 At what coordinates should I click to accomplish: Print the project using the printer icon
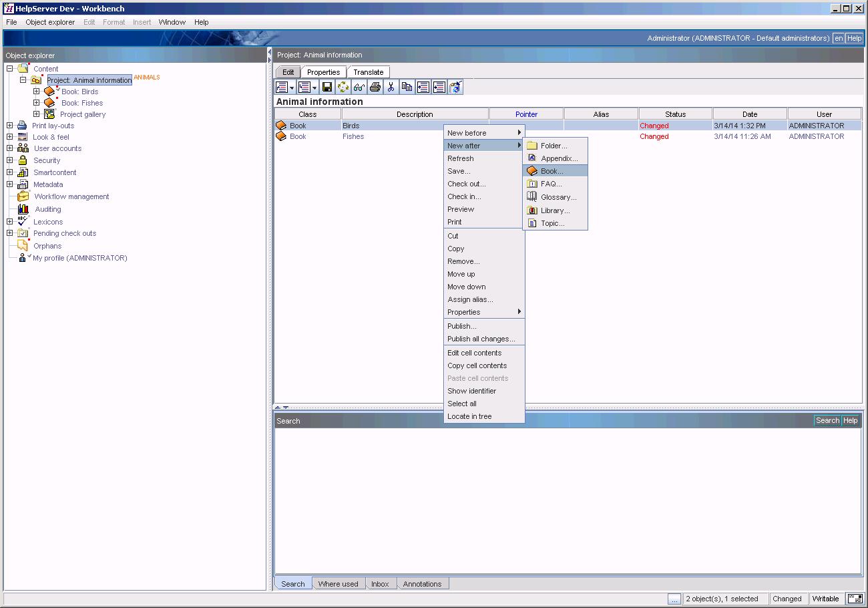coord(375,87)
